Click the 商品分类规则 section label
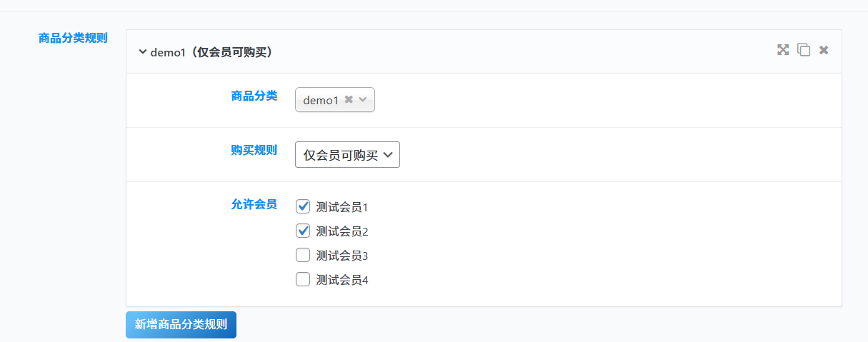Viewport: 868px width, 342px height. [73, 38]
